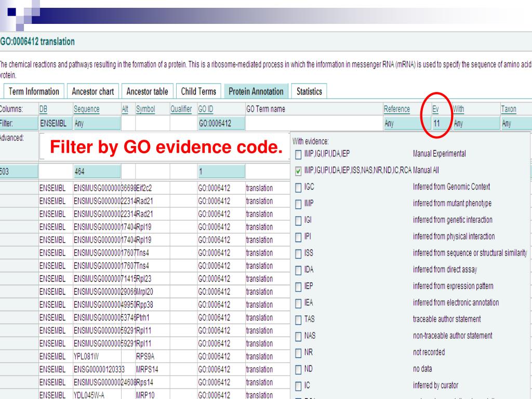Open the Taxon filter showing Any
The height and width of the screenshot is (399, 532).
click(516, 124)
